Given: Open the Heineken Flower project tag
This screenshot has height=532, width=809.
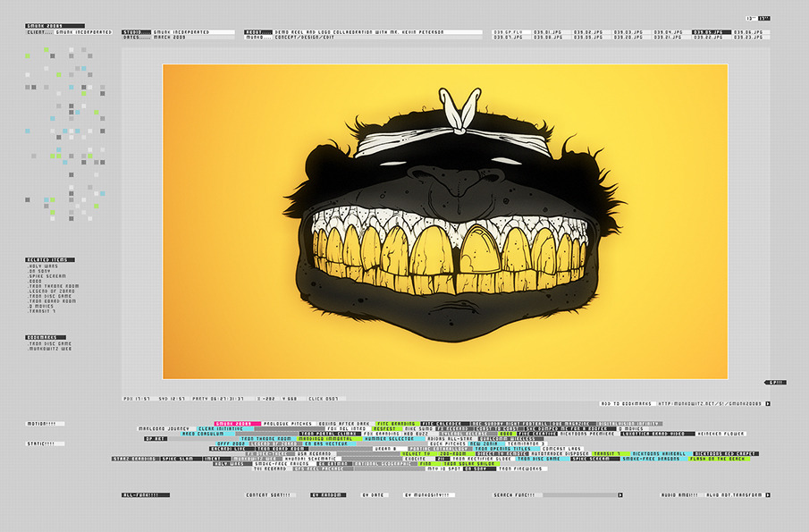Looking at the screenshot, I should point(721,434).
